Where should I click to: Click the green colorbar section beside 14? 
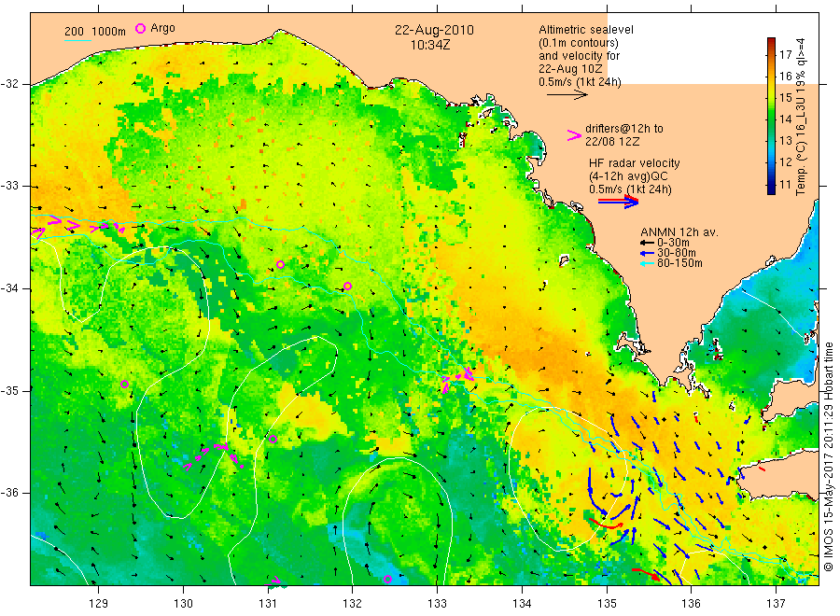tap(772, 119)
